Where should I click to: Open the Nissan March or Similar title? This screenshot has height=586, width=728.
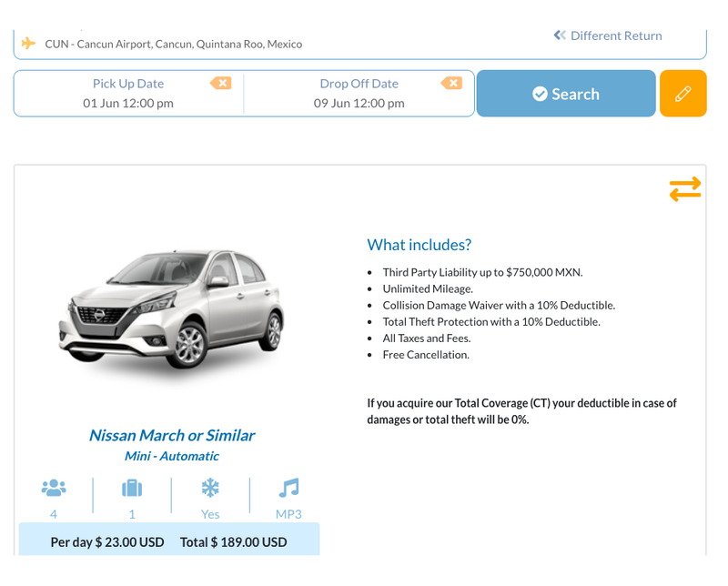click(171, 435)
